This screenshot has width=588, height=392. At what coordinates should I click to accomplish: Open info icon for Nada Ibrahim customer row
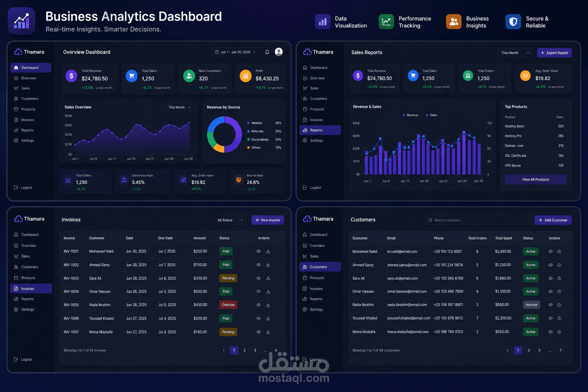coord(559,305)
